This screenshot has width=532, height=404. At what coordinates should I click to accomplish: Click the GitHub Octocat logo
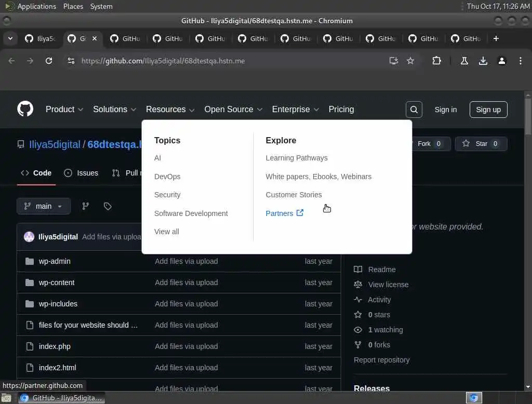pyautogui.click(x=25, y=109)
